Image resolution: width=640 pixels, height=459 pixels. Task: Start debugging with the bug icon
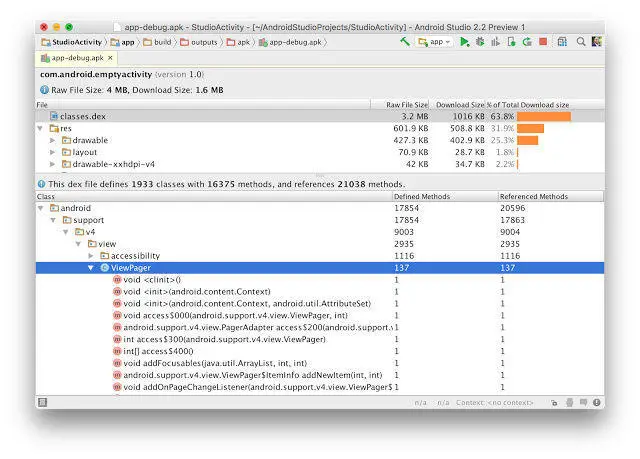(480, 42)
